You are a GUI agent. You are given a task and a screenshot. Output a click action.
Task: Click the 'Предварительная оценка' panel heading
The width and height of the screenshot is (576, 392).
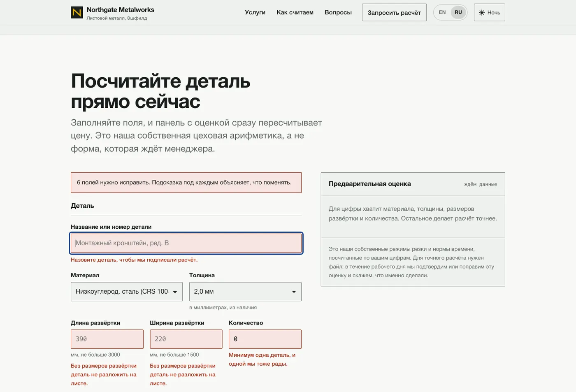click(370, 184)
